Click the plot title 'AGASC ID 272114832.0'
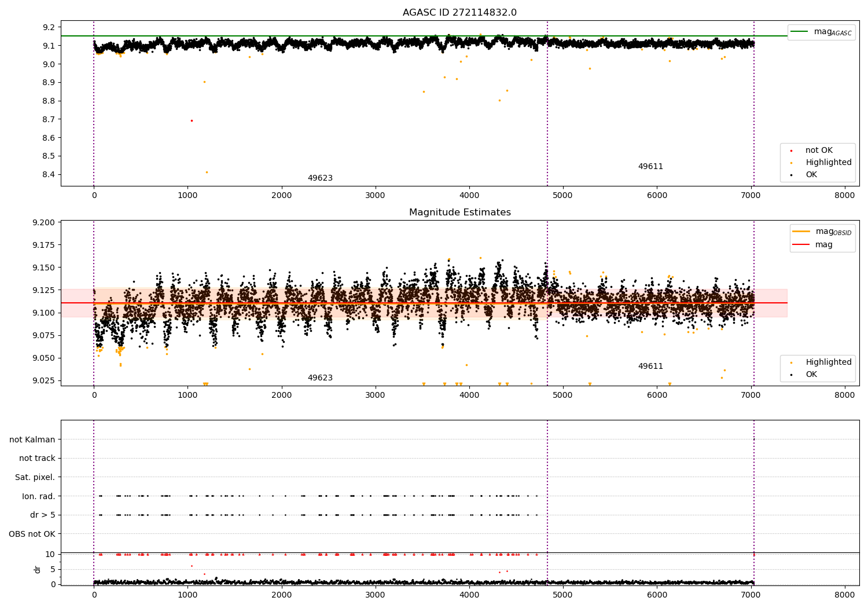 pyautogui.click(x=459, y=13)
